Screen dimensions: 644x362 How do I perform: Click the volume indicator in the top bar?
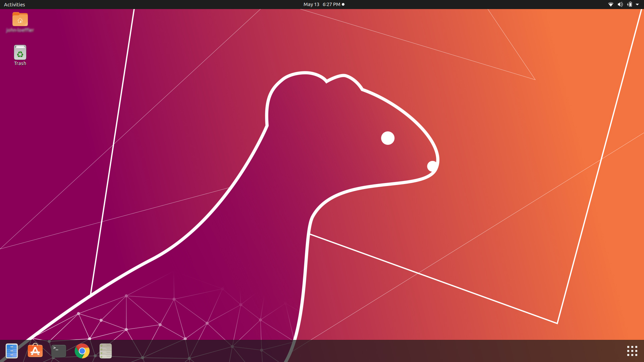pos(620,4)
